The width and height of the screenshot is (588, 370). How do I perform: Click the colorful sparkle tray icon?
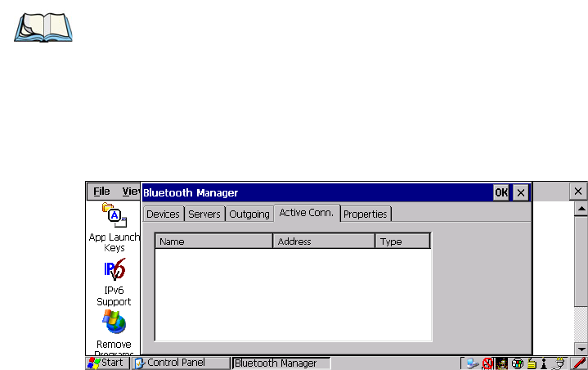pyautogui.click(x=502, y=363)
